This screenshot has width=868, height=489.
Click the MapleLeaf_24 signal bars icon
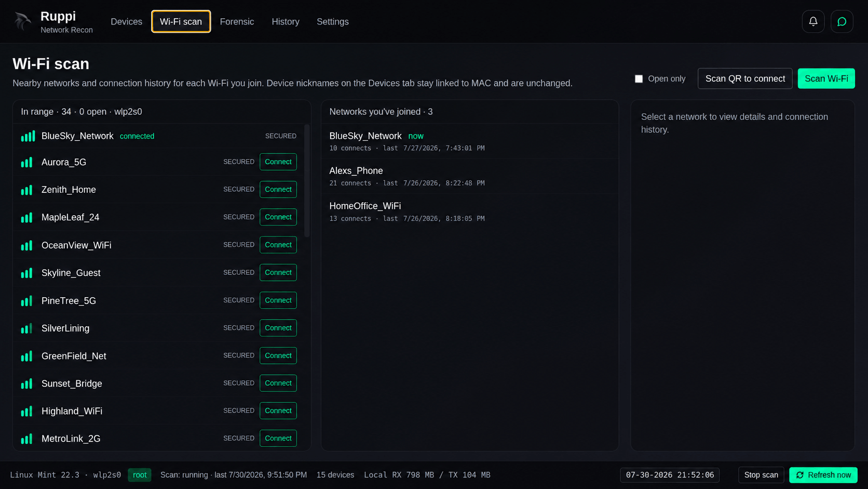26,217
